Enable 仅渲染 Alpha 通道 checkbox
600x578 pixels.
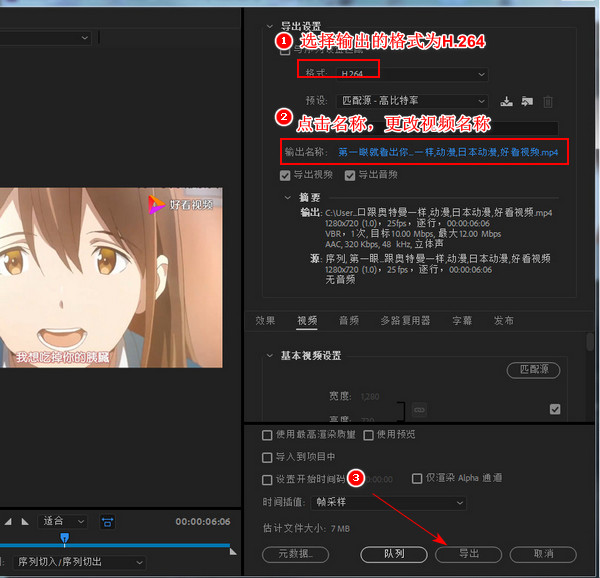pyautogui.click(x=417, y=479)
